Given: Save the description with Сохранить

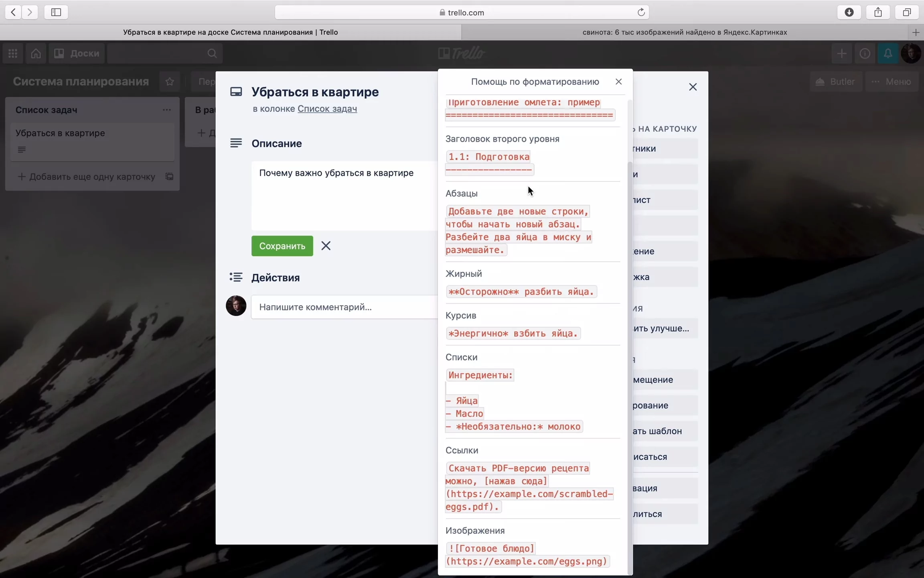Looking at the screenshot, I should (x=282, y=246).
